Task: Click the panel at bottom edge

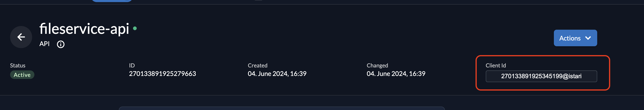Action: click(x=281, y=108)
